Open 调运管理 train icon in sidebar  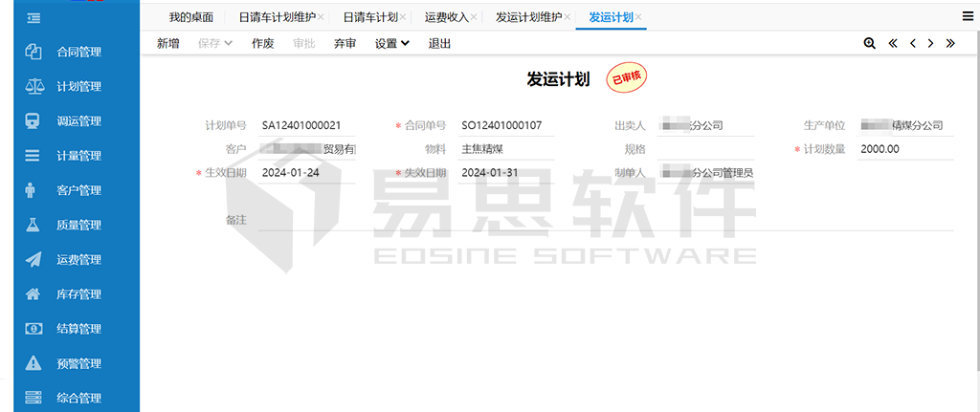point(33,121)
